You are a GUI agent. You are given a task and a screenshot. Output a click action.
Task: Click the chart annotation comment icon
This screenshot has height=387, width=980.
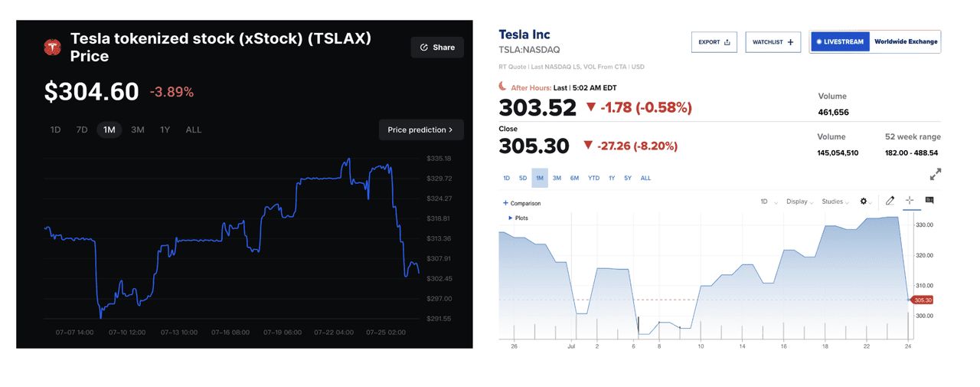coord(929,201)
